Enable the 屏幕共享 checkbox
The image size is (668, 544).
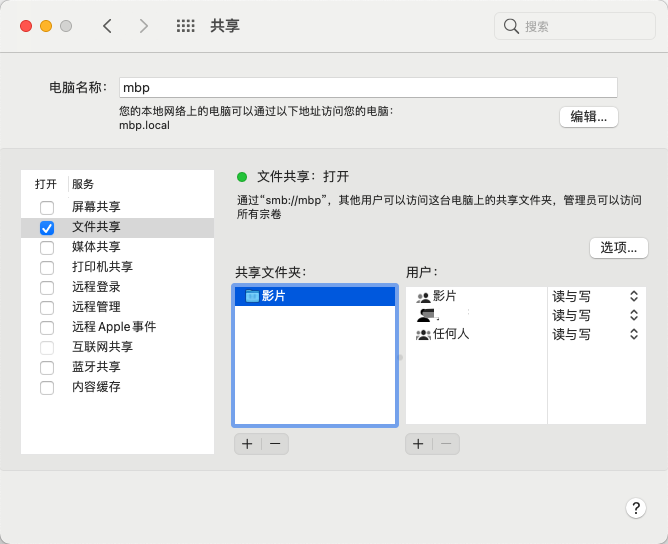[47, 208]
